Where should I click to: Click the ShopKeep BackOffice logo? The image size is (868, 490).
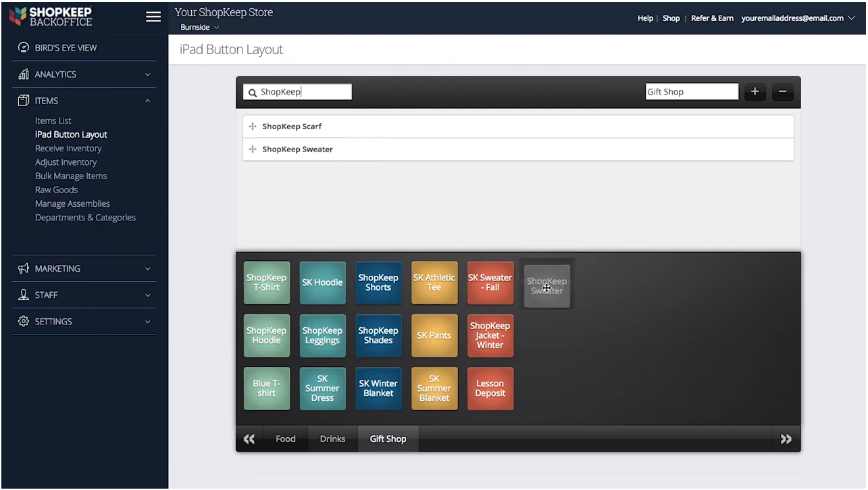point(51,17)
